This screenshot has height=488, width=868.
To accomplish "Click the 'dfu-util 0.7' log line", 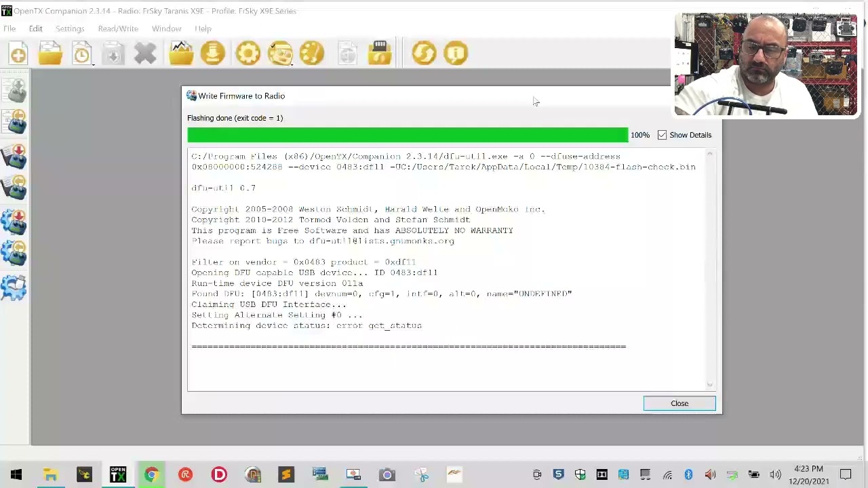I will pyautogui.click(x=223, y=188).
